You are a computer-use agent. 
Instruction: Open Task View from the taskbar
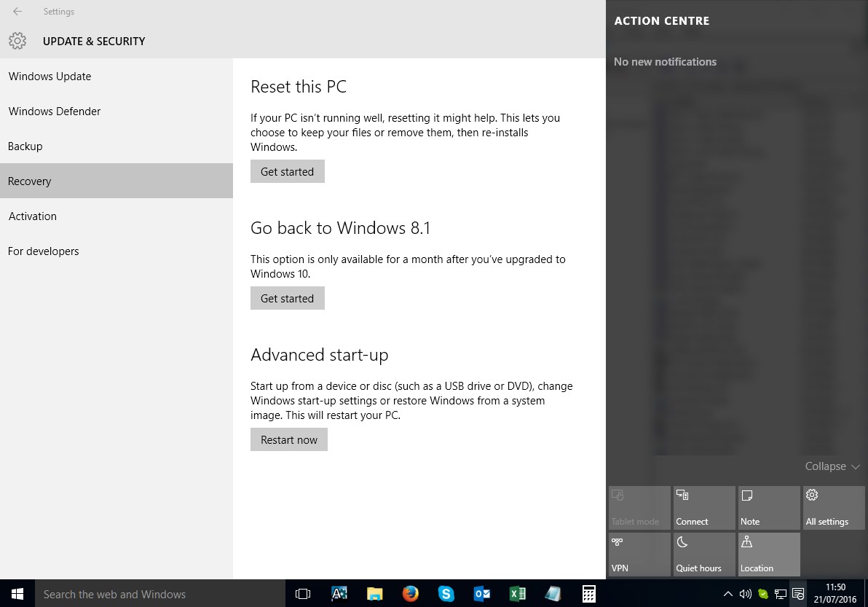303,594
